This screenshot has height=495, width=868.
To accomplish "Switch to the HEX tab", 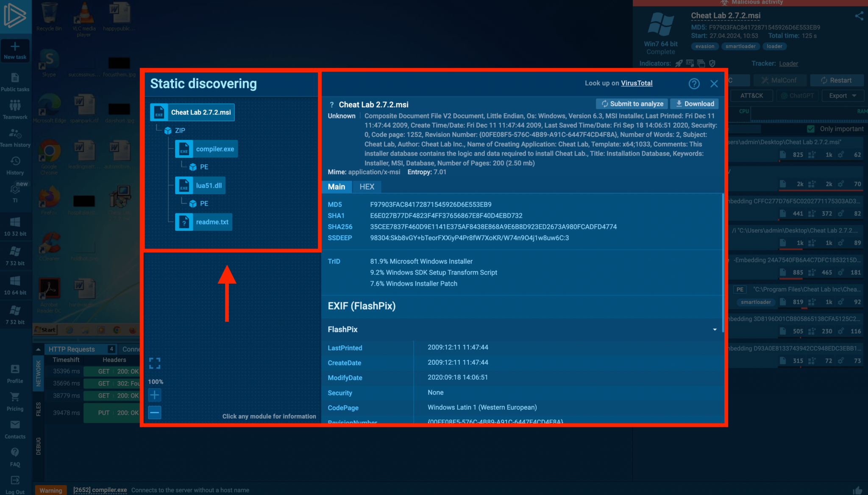I will pyautogui.click(x=367, y=187).
